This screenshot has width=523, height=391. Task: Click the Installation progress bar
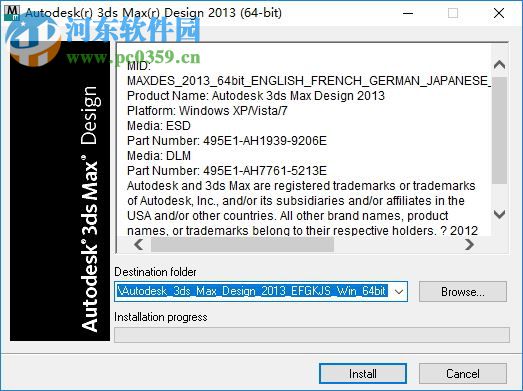pos(312,335)
